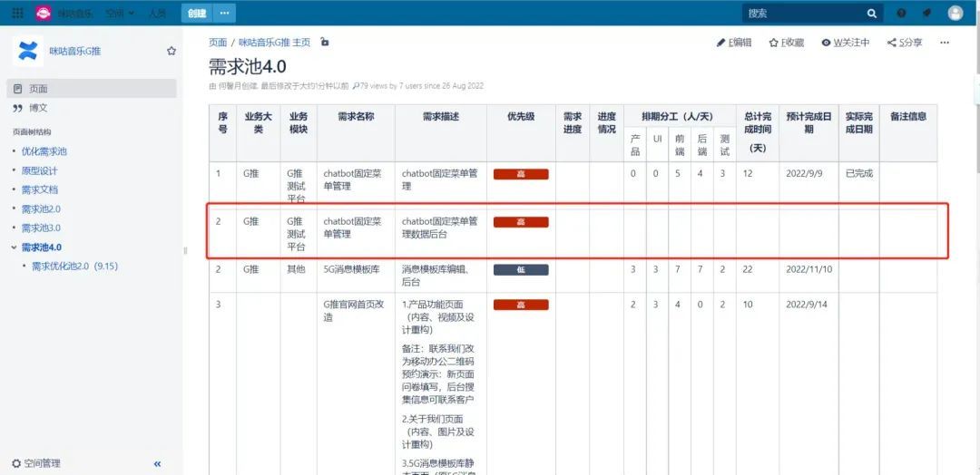Open the 人员 menu in header

coord(158,13)
